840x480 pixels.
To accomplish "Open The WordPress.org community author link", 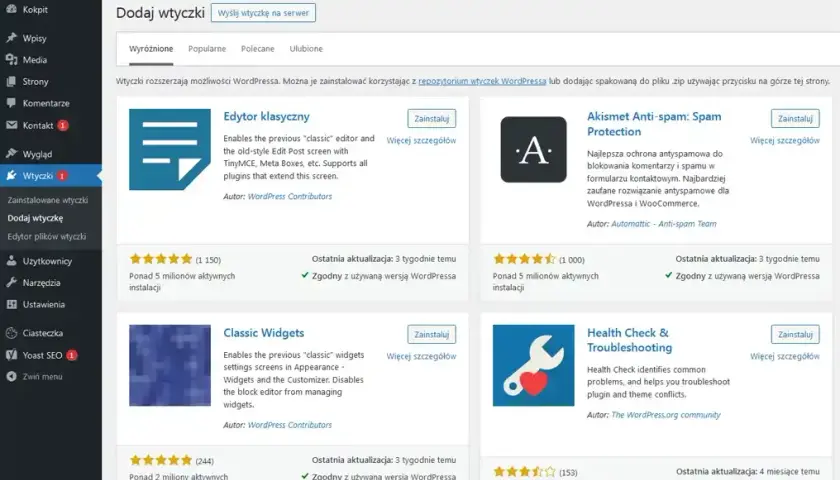I will [666, 415].
